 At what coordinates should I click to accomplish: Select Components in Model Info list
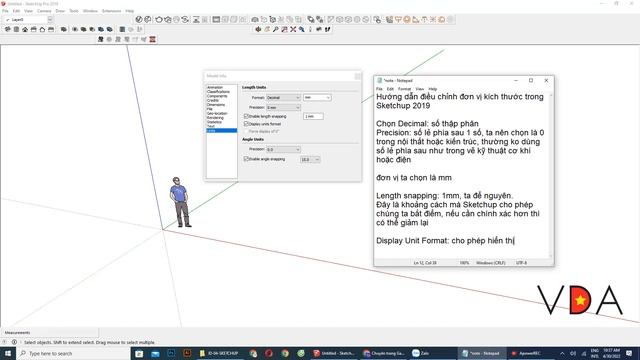tap(217, 96)
